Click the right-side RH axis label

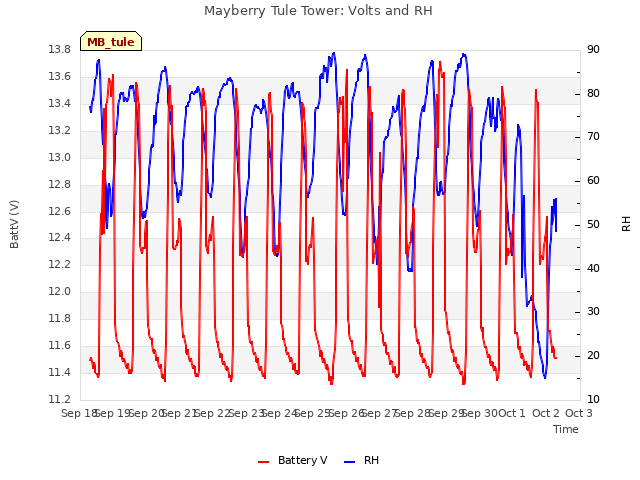tap(626, 224)
